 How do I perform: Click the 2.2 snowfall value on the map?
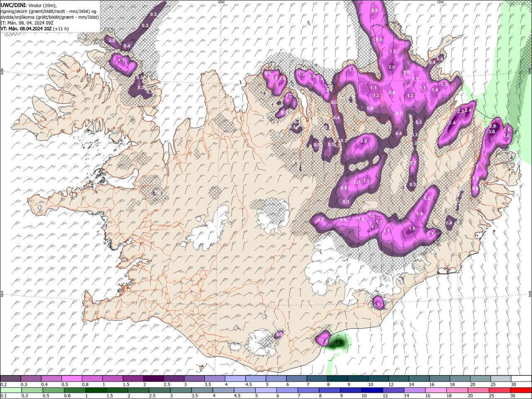[460, 112]
